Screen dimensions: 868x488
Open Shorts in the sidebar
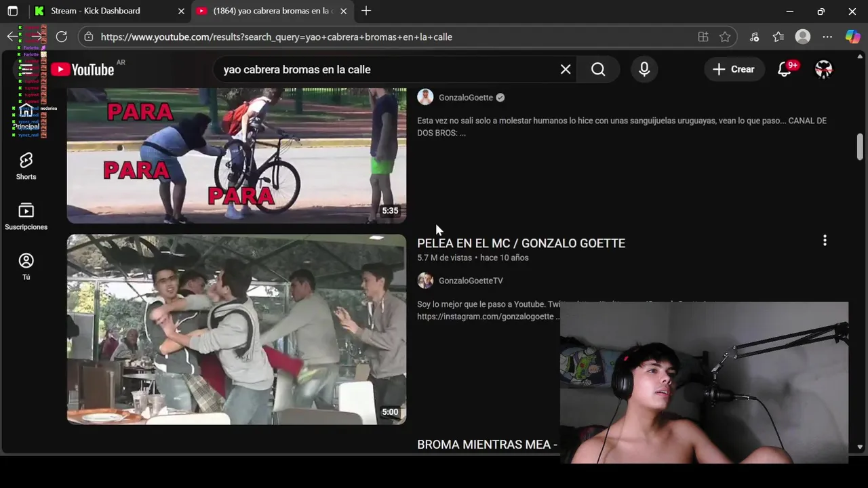click(26, 166)
